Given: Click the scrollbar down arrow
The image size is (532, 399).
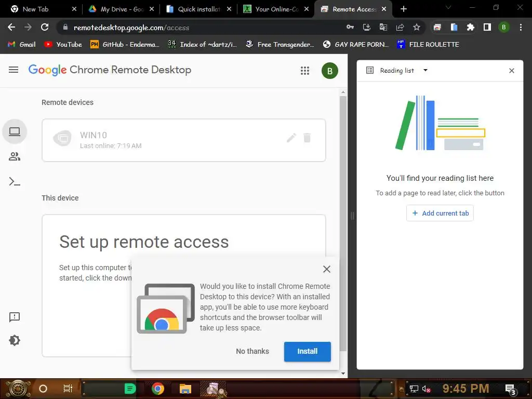Looking at the screenshot, I should [343, 374].
